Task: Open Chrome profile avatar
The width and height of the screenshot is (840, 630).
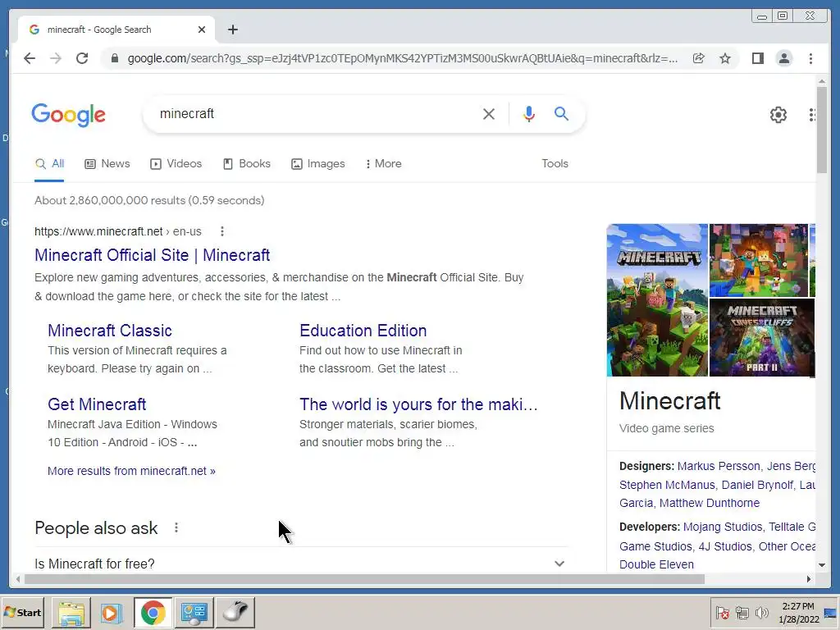Action: (x=784, y=58)
